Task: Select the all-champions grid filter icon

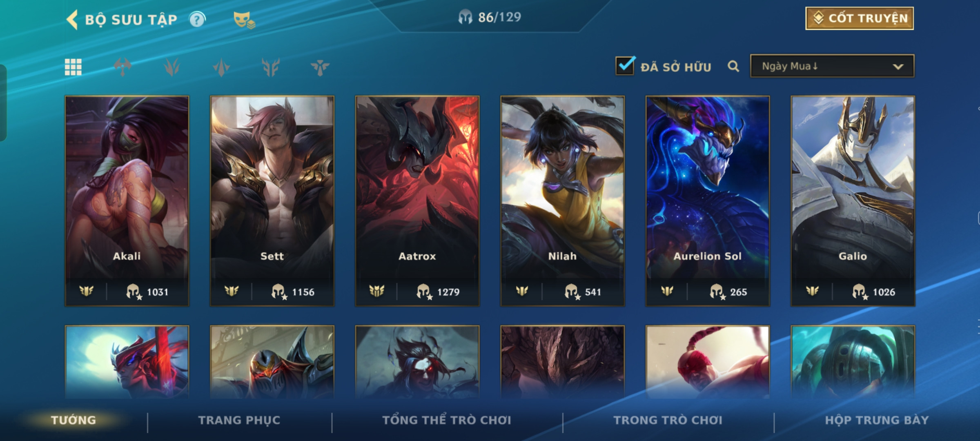Action: click(73, 67)
